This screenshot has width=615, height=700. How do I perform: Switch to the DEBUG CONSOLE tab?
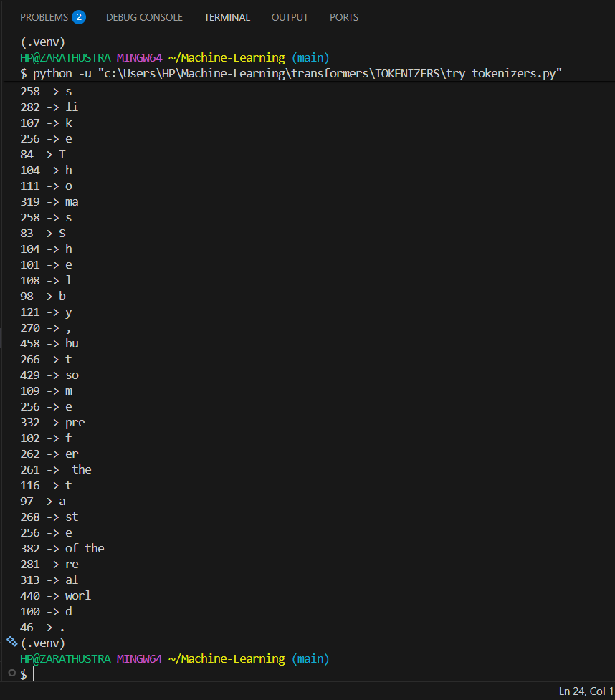[x=144, y=17]
